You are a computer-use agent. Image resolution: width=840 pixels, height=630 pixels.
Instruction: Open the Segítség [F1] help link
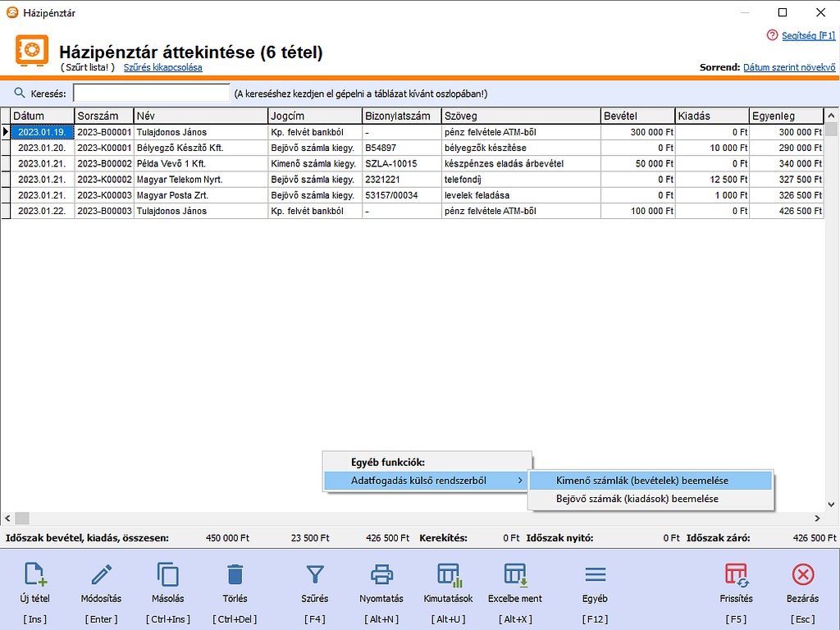[807, 35]
